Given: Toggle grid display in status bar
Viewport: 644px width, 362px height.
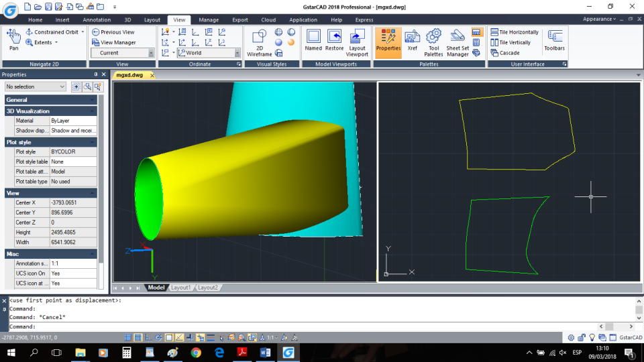Looking at the screenshot, I should [138, 337].
